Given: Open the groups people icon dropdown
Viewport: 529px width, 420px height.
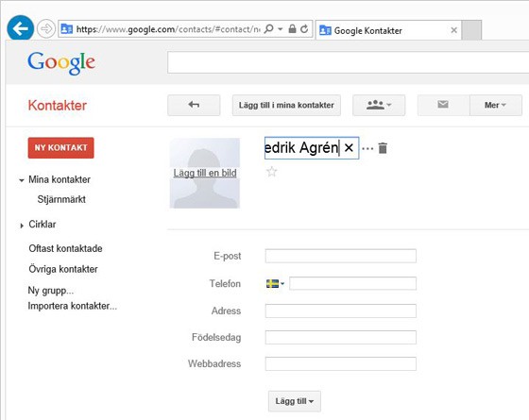Looking at the screenshot, I should click(x=379, y=105).
